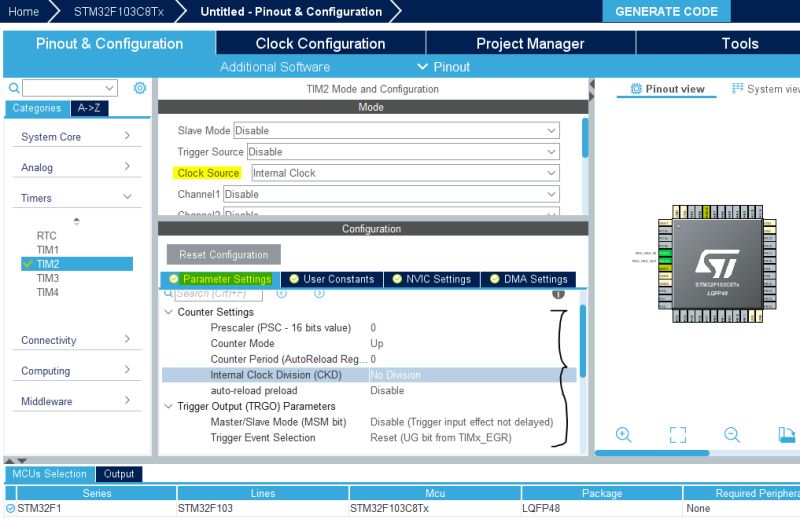Click Internal Clock Division No Division value
Screen dimensions: 800x519
[395, 375]
